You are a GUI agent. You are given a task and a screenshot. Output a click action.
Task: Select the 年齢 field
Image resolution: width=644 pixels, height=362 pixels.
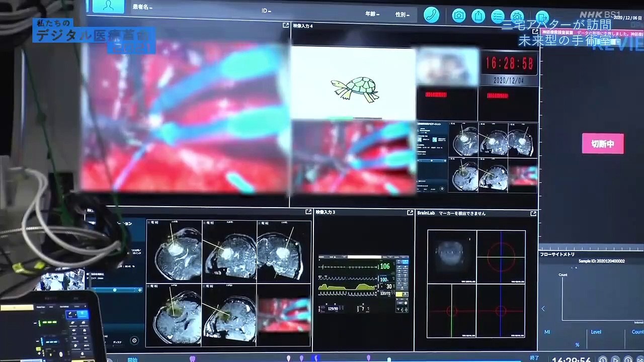coord(372,14)
